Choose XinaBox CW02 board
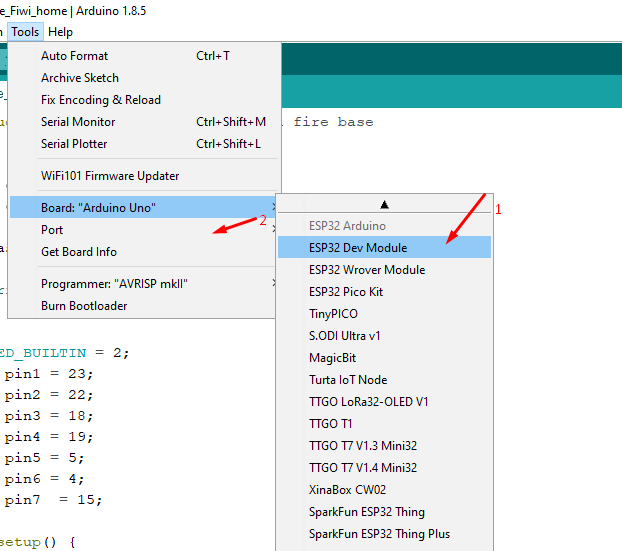The image size is (622, 551). (384, 490)
